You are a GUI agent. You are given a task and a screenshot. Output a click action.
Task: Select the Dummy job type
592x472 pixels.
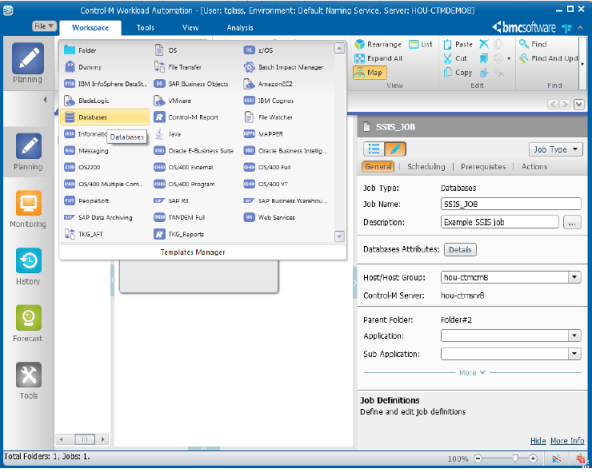pos(83,67)
